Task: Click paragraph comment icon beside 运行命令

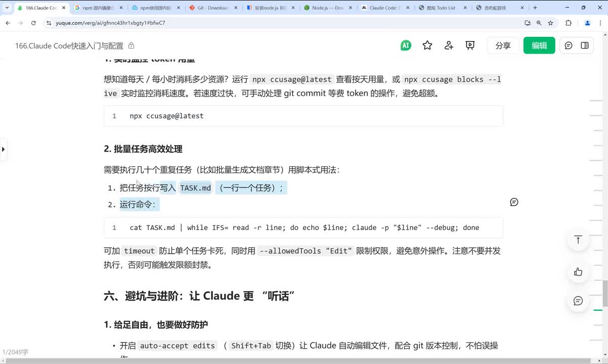Action: 514,202
